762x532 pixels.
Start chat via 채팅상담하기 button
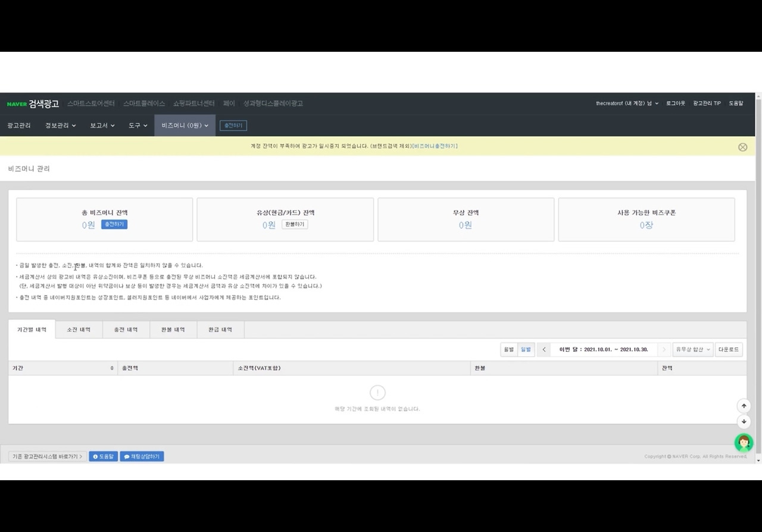coord(142,456)
